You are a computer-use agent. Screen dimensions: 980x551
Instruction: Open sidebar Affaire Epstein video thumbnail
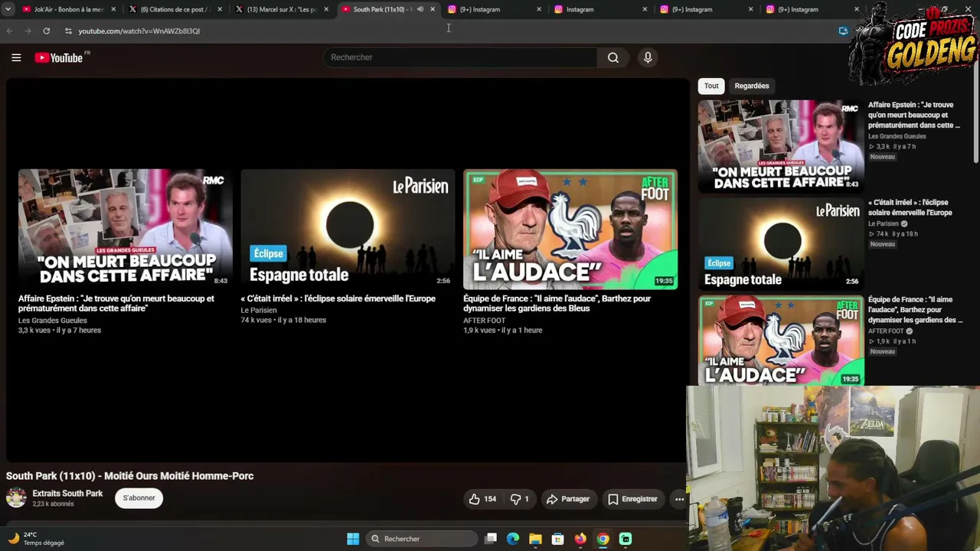pyautogui.click(x=780, y=145)
